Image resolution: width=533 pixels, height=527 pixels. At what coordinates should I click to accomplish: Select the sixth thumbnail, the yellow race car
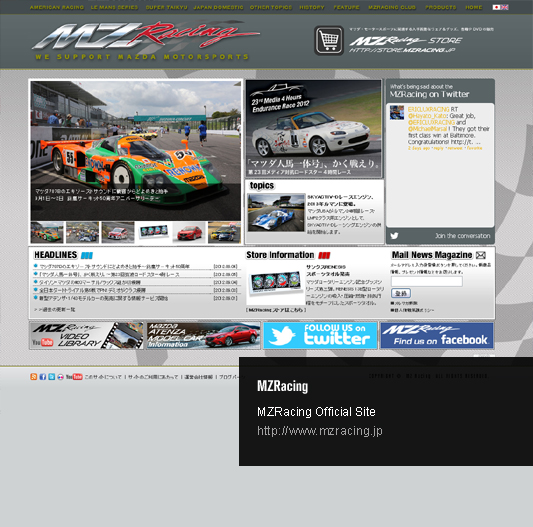coord(224,232)
